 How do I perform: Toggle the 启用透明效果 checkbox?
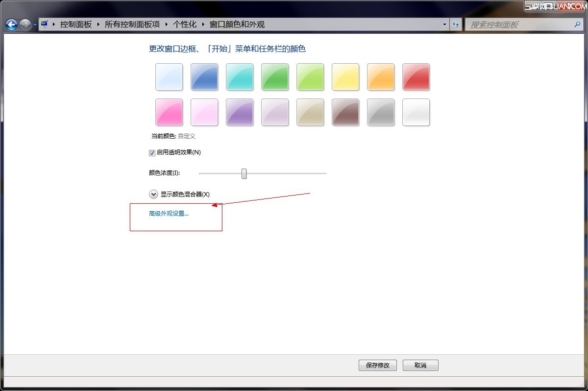point(152,153)
